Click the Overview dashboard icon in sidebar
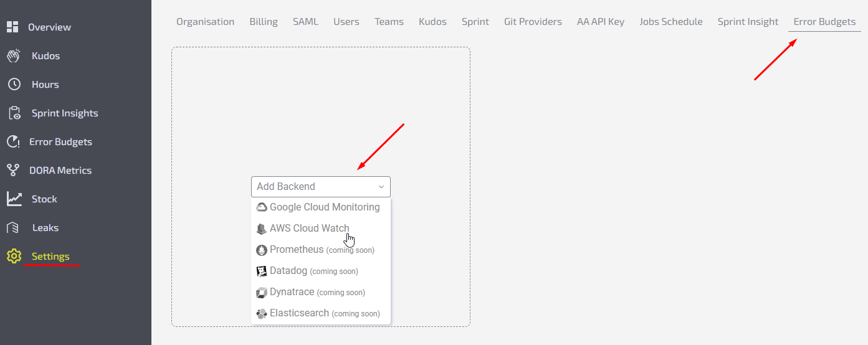The height and width of the screenshot is (345, 868). [12, 27]
